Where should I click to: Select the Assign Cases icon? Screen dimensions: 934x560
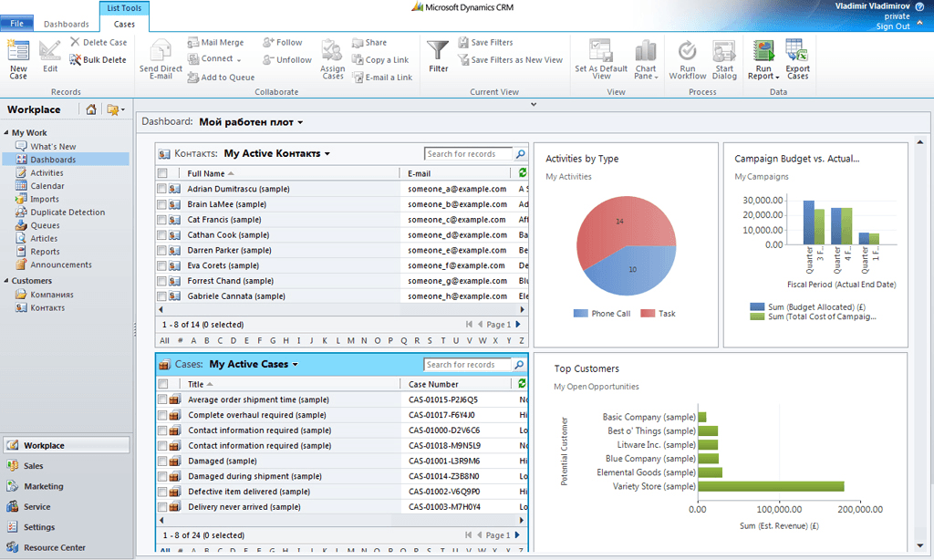coord(332,57)
